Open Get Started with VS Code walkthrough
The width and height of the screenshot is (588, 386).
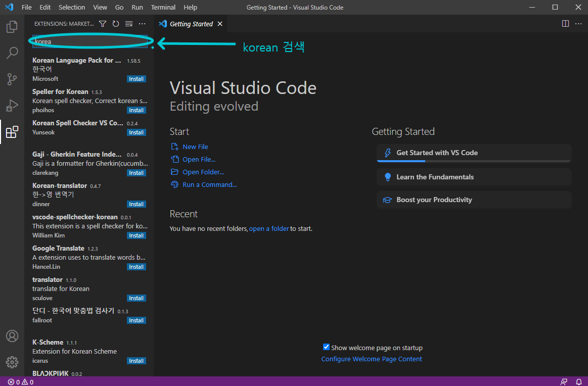(474, 153)
